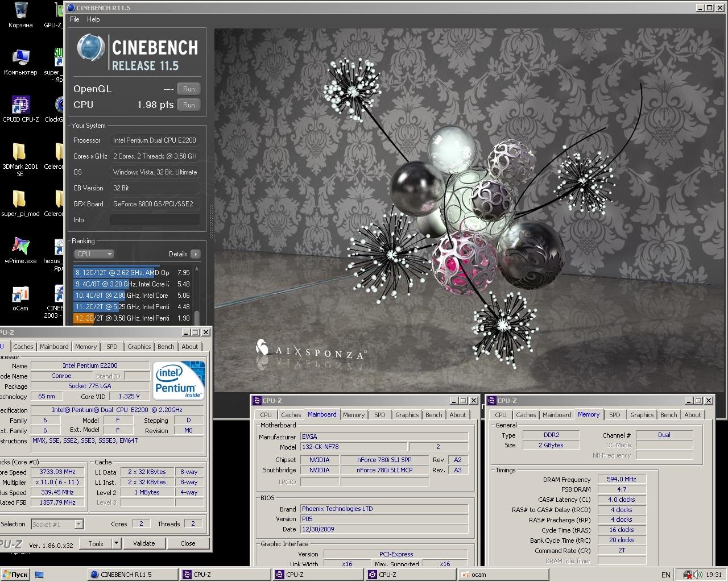Click the Cinebench globe logo
This screenshot has width=728, height=582.
click(90, 48)
